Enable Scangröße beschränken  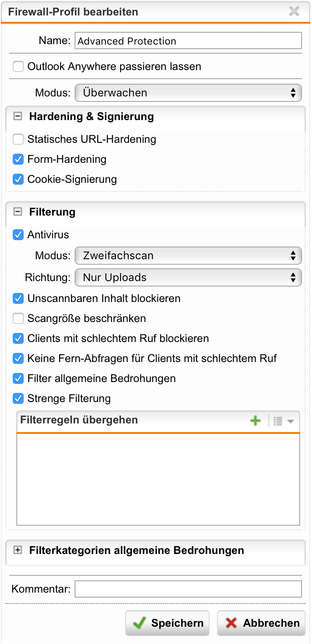point(18,318)
